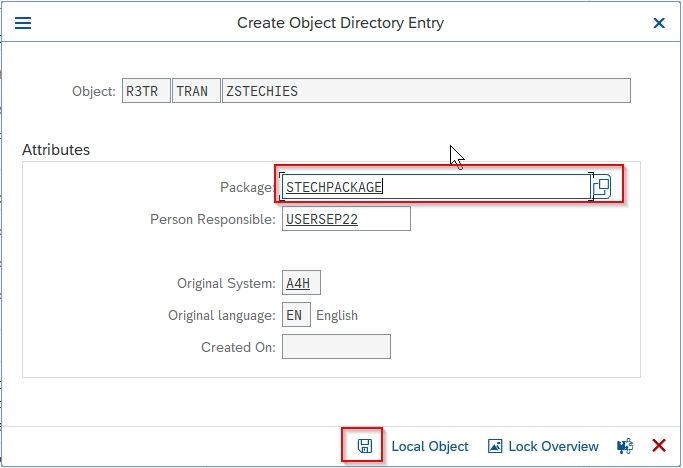Click the TRAN object type field
The width and height of the screenshot is (683, 468).
(196, 91)
